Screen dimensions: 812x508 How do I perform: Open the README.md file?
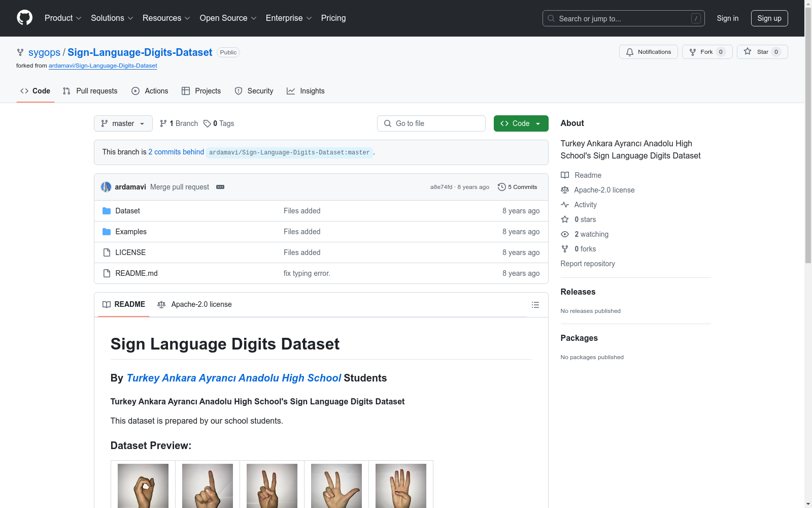click(137, 273)
